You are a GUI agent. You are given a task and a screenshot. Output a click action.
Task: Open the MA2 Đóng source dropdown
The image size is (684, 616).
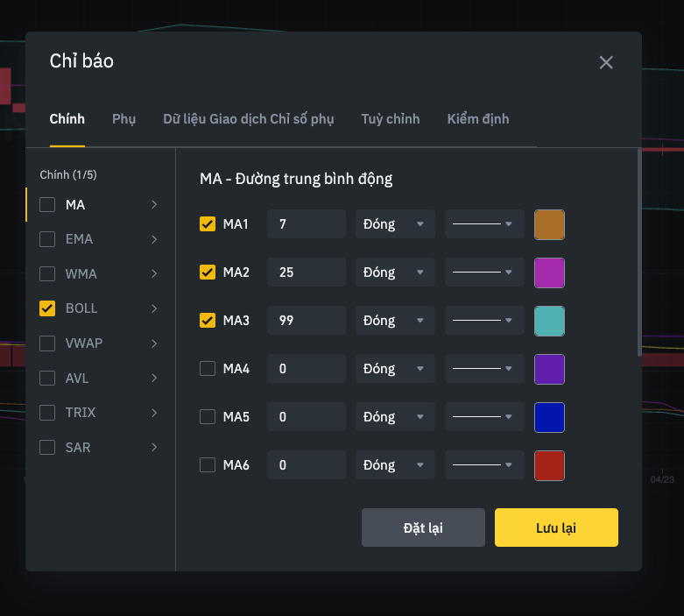[x=395, y=272]
